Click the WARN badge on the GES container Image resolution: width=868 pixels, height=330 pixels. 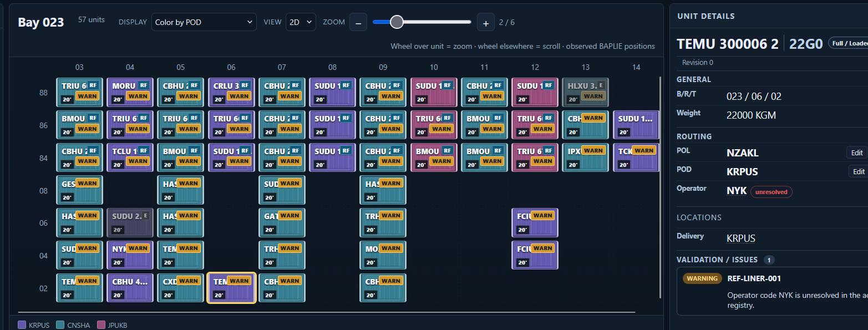tap(88, 183)
